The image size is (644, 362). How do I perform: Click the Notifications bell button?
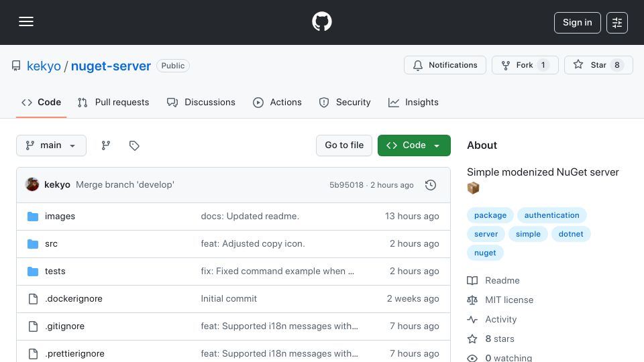coord(445,65)
